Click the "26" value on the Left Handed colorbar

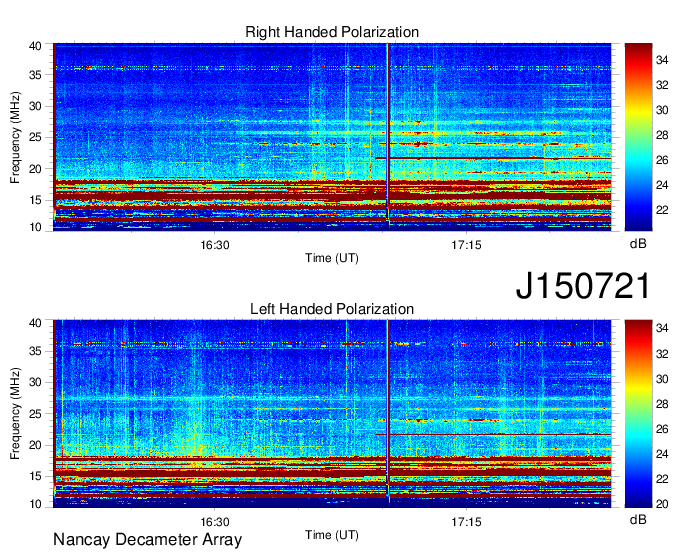pyautogui.click(x=662, y=429)
